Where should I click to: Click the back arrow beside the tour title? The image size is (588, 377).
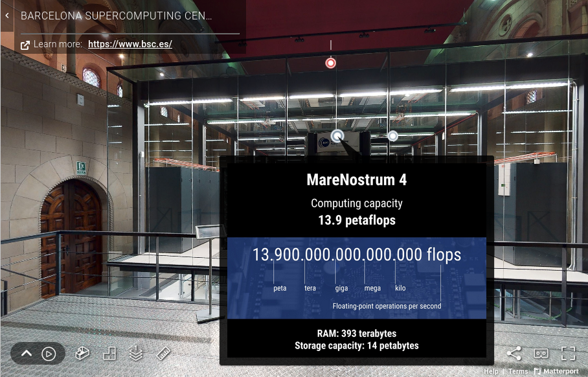point(7,16)
